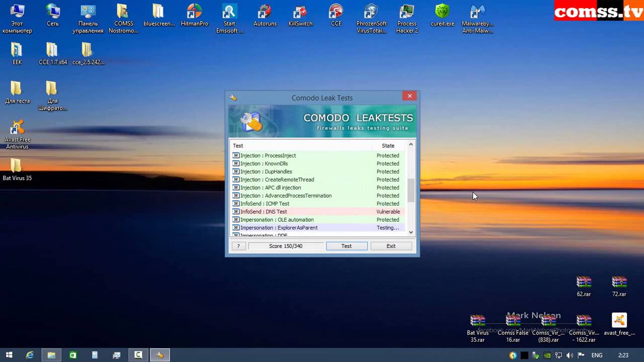644x362 pixels.
Task: Select the Injection : DupHandles row
Action: 318,171
